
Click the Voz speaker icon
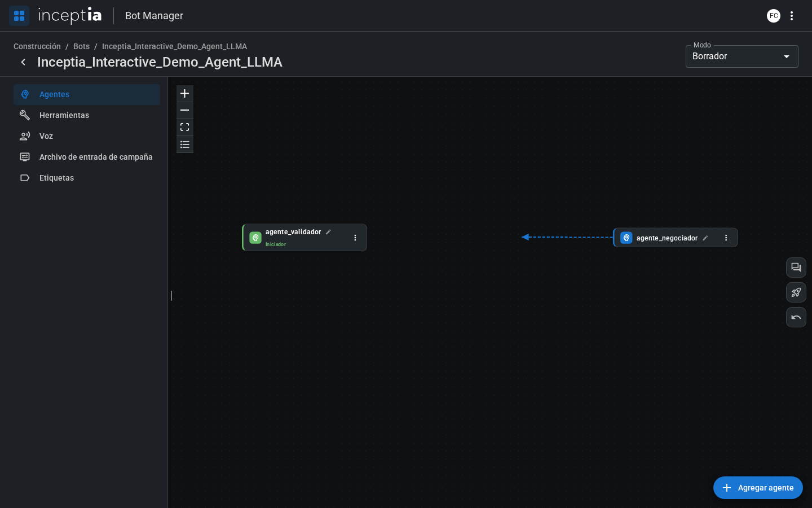pos(25,136)
